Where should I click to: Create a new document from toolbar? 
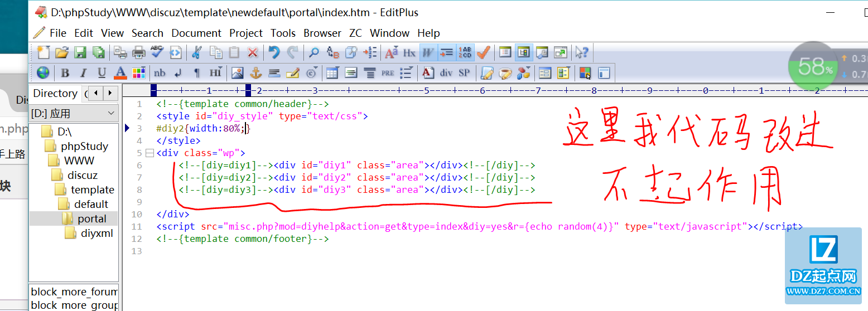pyautogui.click(x=44, y=52)
